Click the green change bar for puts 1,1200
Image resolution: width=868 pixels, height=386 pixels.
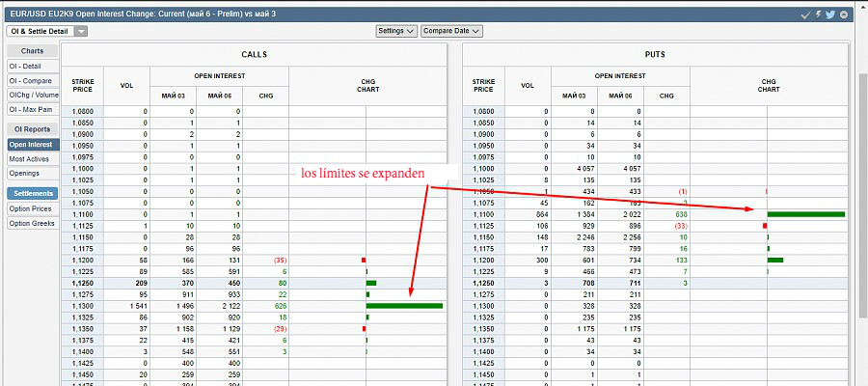(775, 260)
